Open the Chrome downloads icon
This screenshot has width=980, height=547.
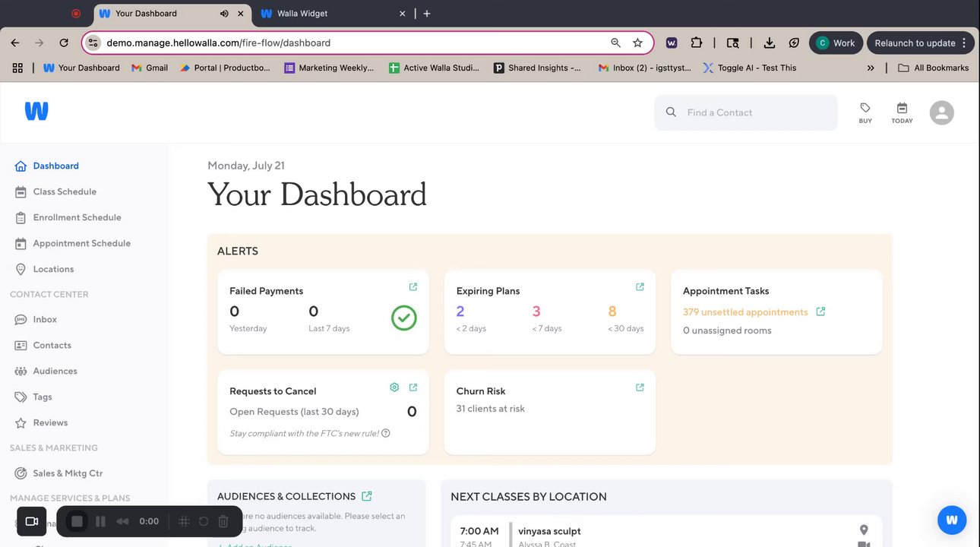point(770,43)
